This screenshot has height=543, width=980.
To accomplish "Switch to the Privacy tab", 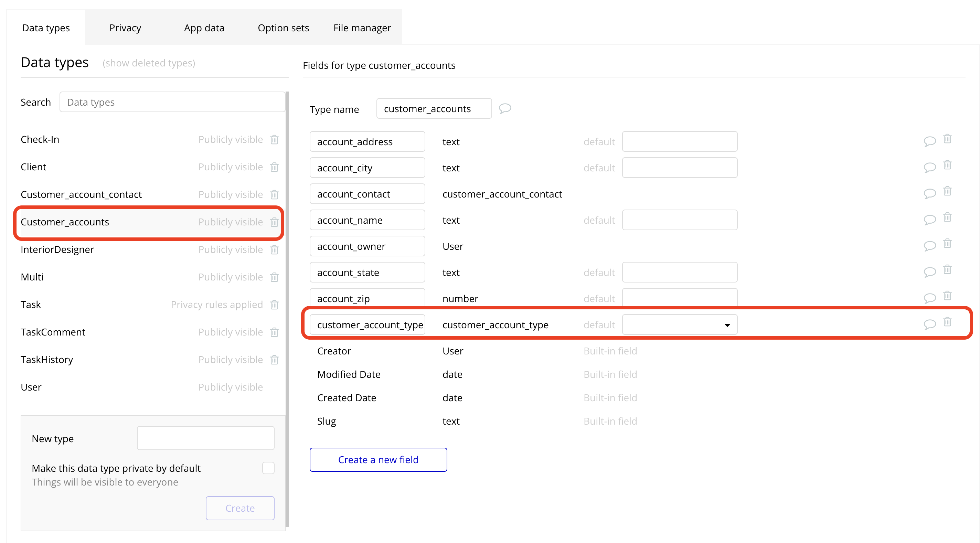I will point(125,28).
